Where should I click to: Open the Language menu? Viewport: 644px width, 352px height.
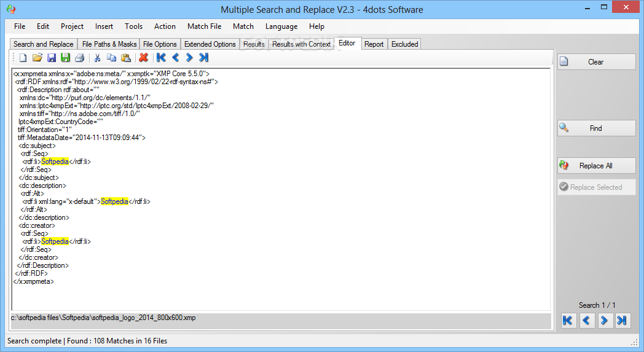[281, 26]
